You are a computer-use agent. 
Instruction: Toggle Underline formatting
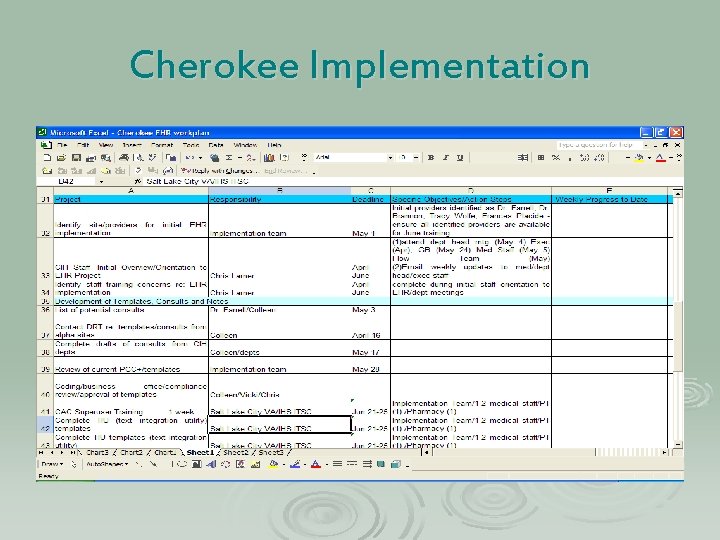pos(460,158)
